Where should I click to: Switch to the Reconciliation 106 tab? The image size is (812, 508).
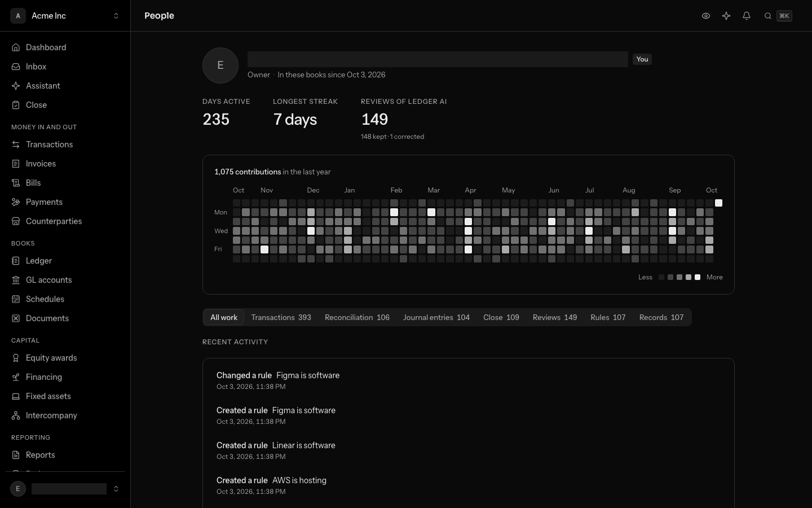[x=357, y=317]
